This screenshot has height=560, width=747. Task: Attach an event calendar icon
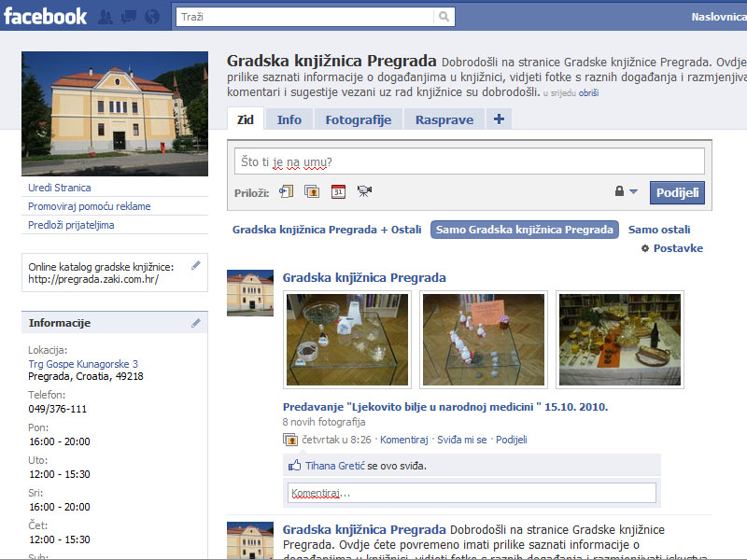[x=338, y=191]
